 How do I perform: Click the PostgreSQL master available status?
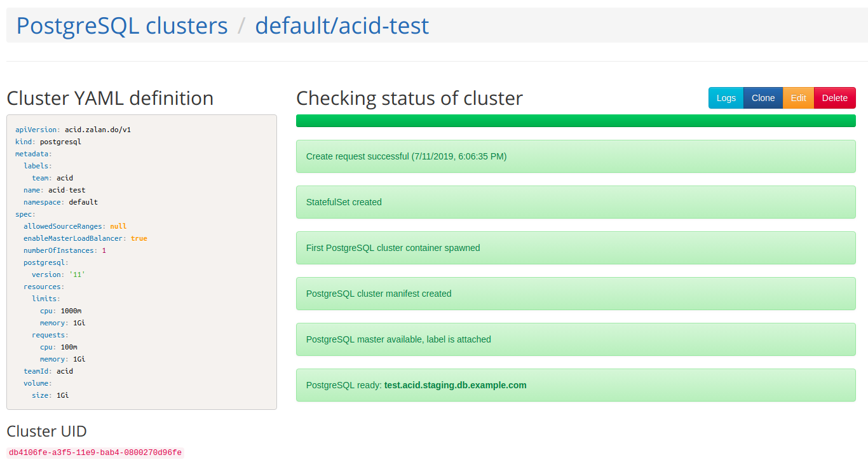coord(575,339)
